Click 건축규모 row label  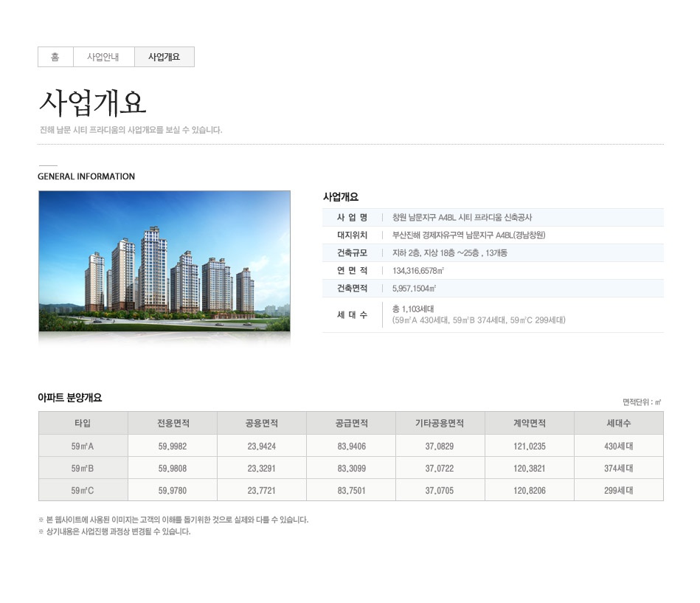click(x=352, y=253)
